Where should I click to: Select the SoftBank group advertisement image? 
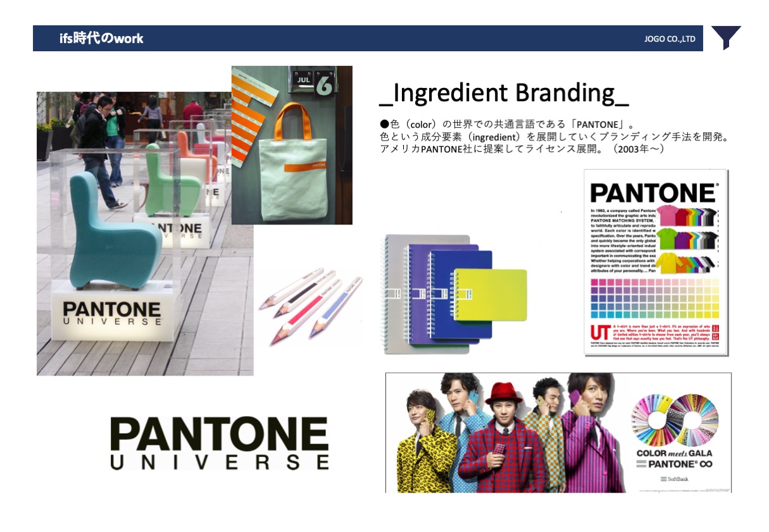pos(558,433)
